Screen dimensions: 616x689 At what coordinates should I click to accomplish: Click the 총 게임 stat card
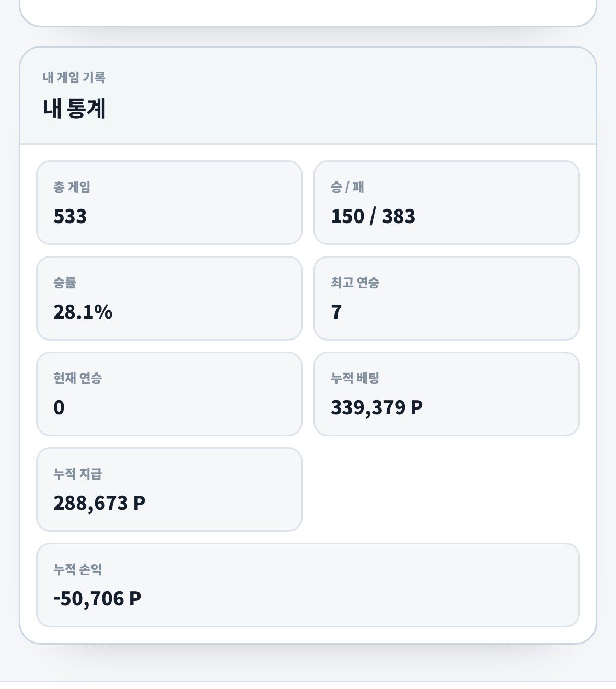(x=169, y=203)
